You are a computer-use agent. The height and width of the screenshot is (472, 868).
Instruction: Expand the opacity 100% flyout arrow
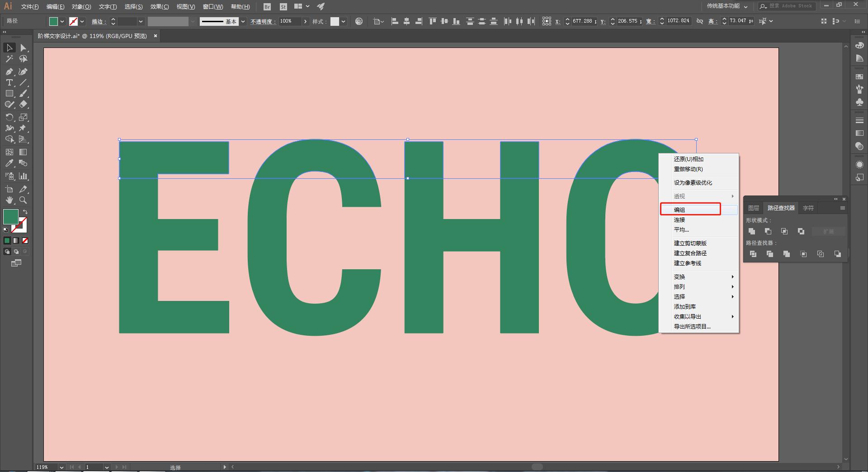click(x=305, y=21)
